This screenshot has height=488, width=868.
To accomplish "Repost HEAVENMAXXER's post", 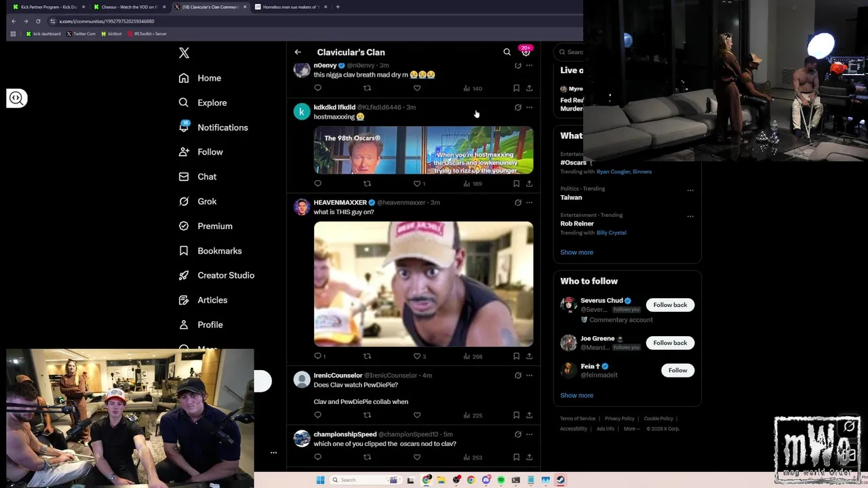I will (367, 357).
